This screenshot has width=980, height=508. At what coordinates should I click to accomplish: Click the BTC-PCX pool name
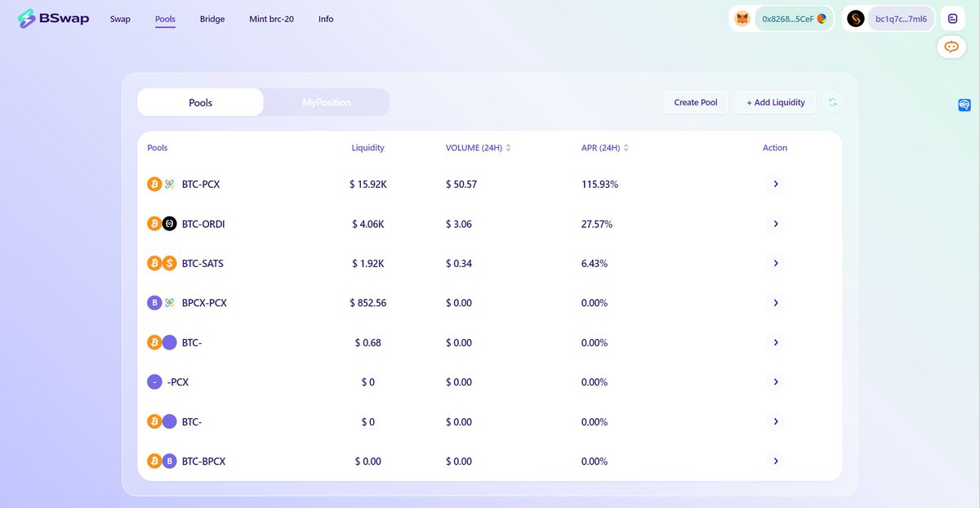(201, 185)
